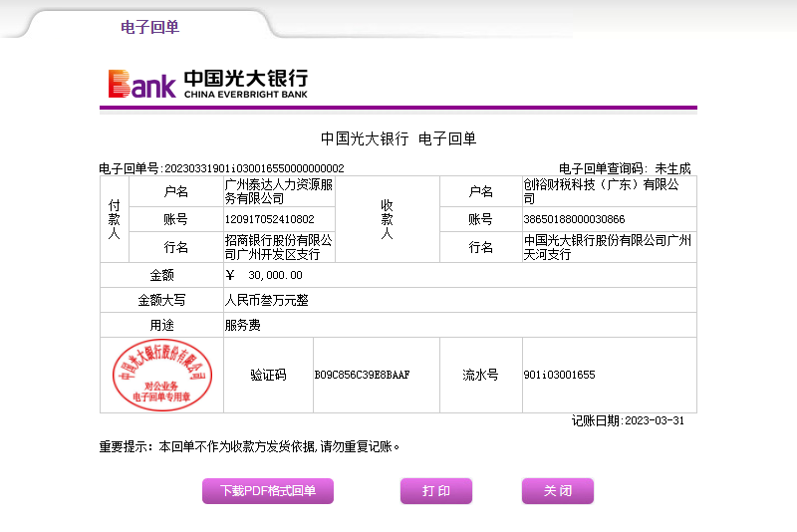Screen dimensions: 797x532
Task: Click payer bank 招商银行股份有限公司广州开发区支行
Action: click(279, 247)
